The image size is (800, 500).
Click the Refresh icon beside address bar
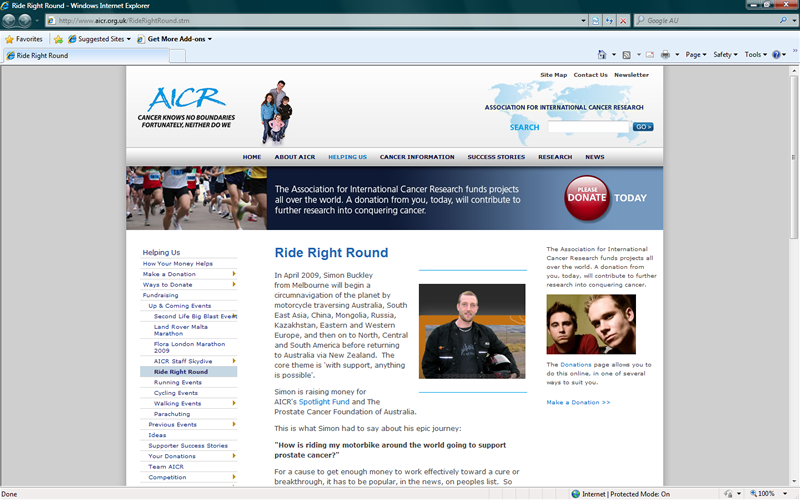tap(609, 20)
